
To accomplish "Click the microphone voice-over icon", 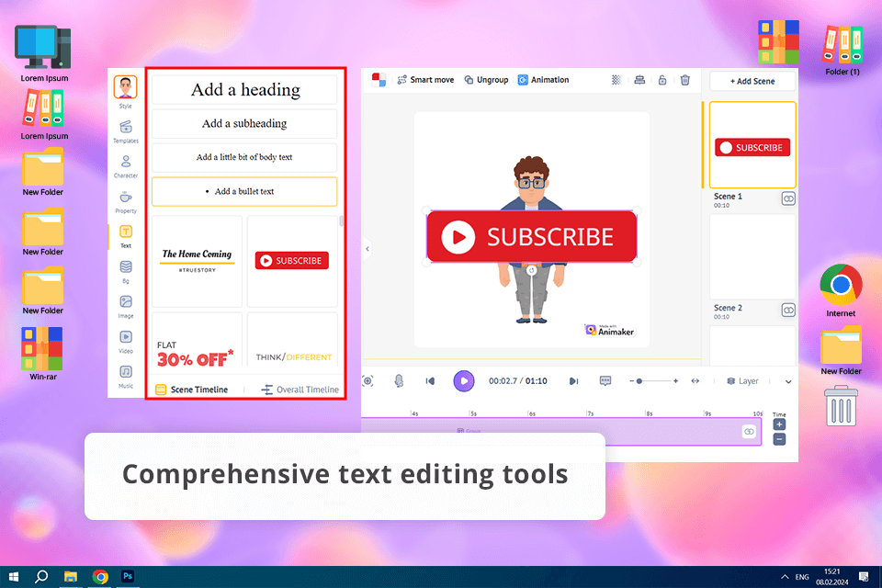I will point(399,381).
